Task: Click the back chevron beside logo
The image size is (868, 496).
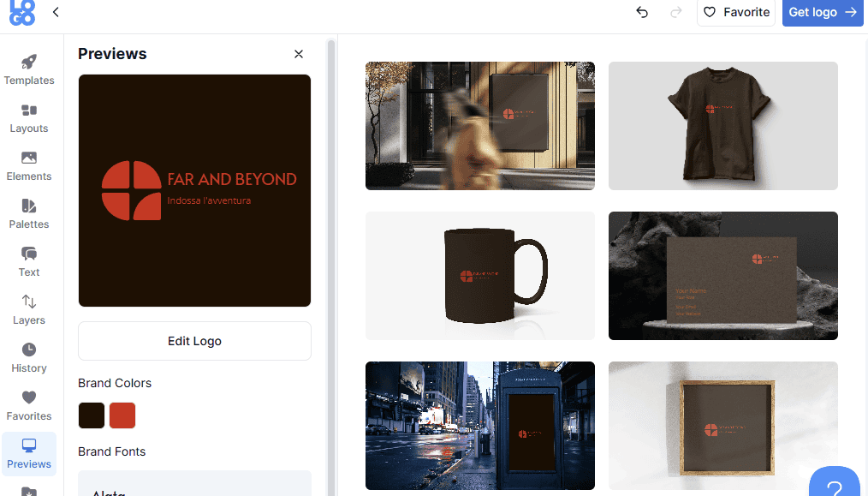Action: click(56, 12)
